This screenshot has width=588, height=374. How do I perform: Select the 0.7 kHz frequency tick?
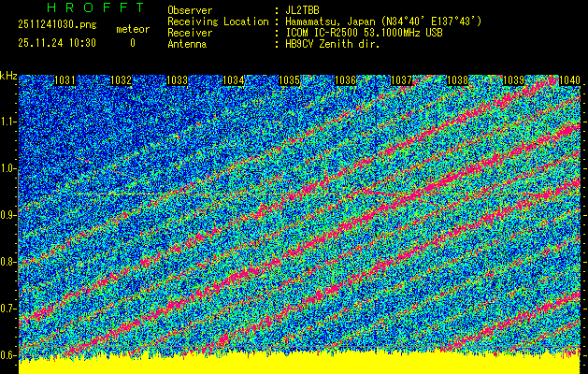point(8,309)
